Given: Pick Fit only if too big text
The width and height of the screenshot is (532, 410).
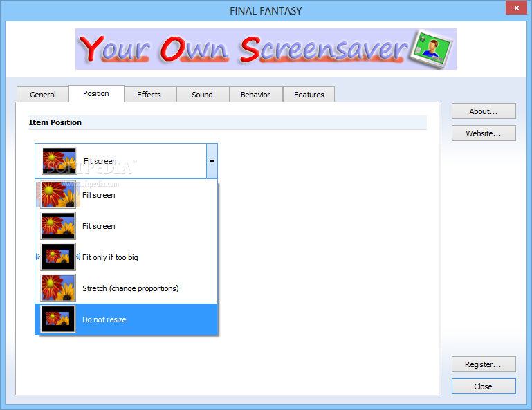Looking at the screenshot, I should point(110,257).
